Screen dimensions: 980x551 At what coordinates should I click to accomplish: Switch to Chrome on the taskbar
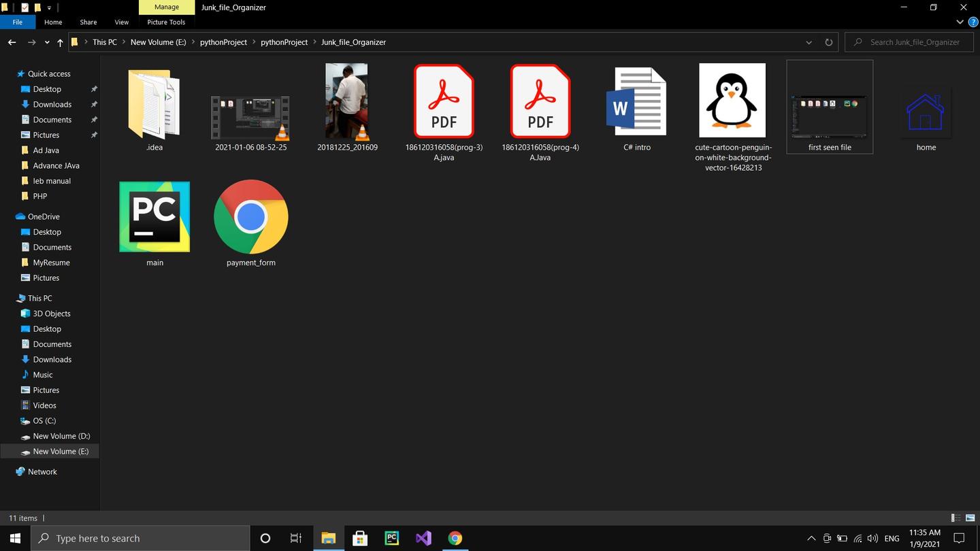(455, 538)
